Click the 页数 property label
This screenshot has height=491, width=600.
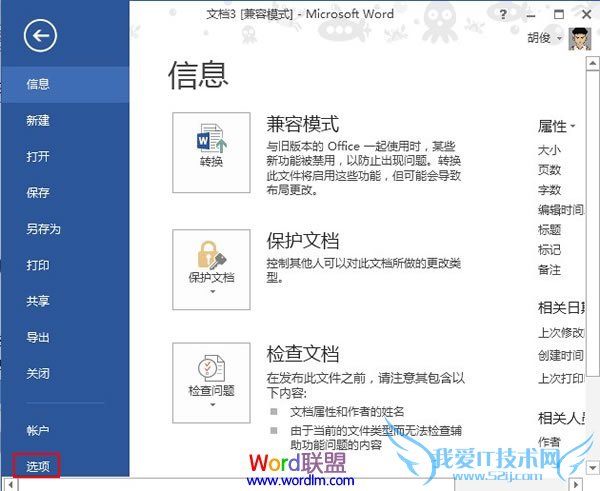pyautogui.click(x=549, y=170)
